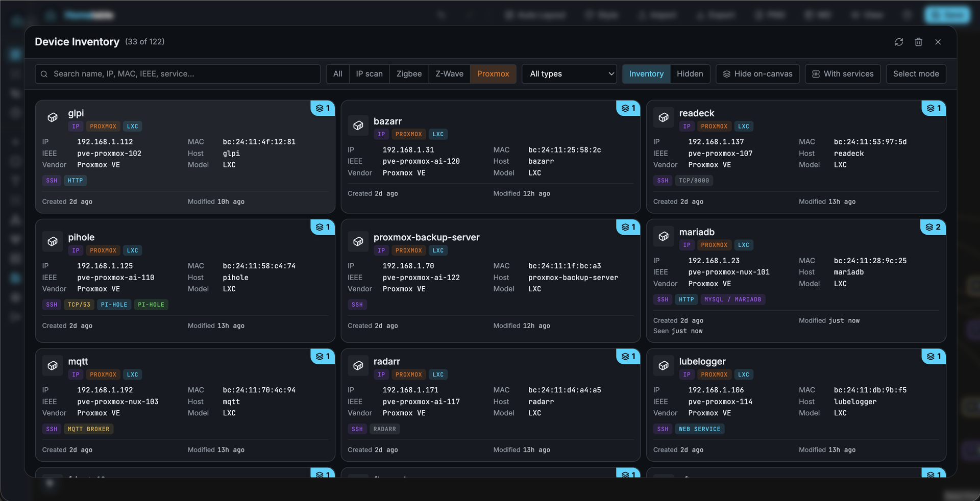Focus the device search field

click(x=178, y=74)
